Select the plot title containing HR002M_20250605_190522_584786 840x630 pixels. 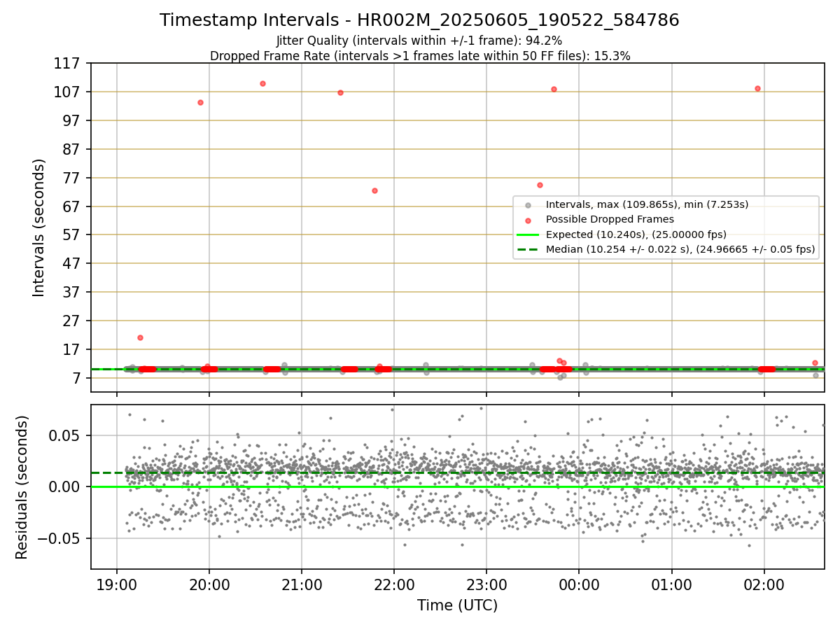pyautogui.click(x=419, y=20)
